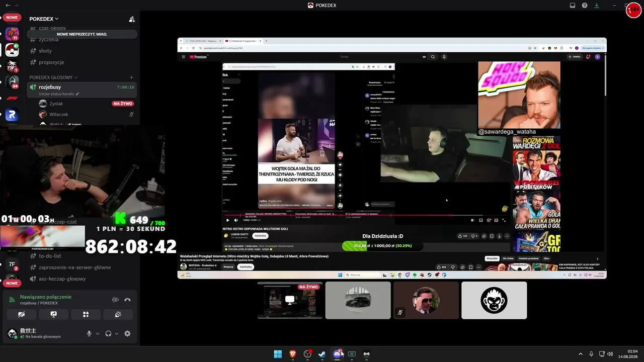Go back with the Discord back arrow
Viewport: 644px width, 362px height.
(8, 5)
